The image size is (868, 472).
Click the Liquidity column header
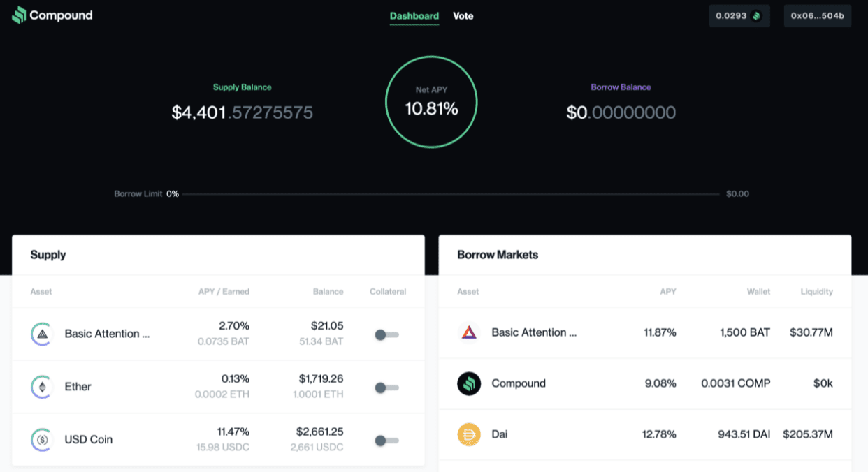pos(817,292)
